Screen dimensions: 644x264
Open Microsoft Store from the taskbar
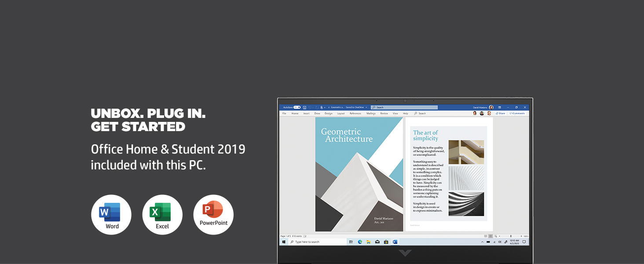[x=386, y=242]
